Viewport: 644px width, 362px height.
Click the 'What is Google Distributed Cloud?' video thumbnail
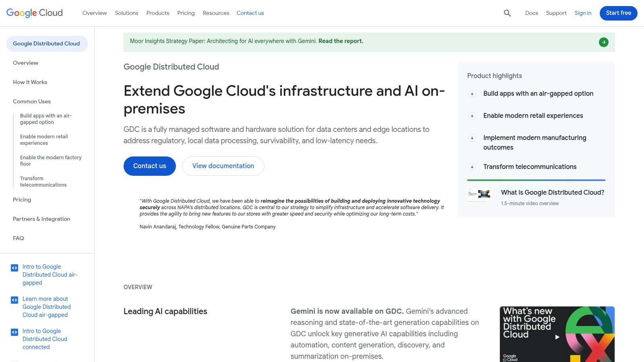click(479, 194)
